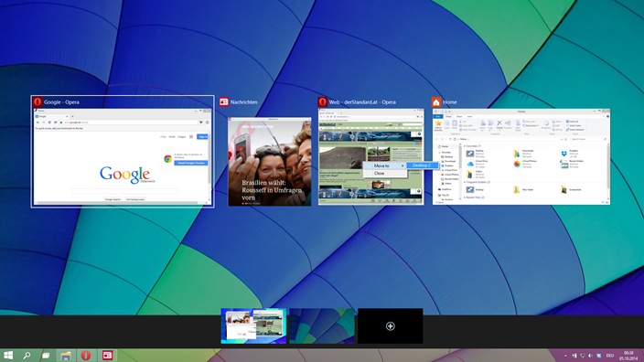Open the taskbar search magnifier
This screenshot has width=644, height=362.
[27, 356]
